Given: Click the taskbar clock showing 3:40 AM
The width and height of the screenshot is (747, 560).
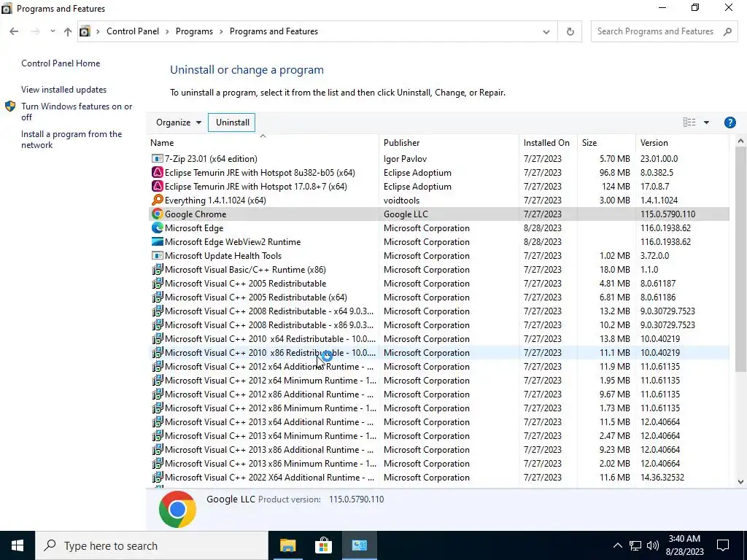Looking at the screenshot, I should [x=684, y=545].
